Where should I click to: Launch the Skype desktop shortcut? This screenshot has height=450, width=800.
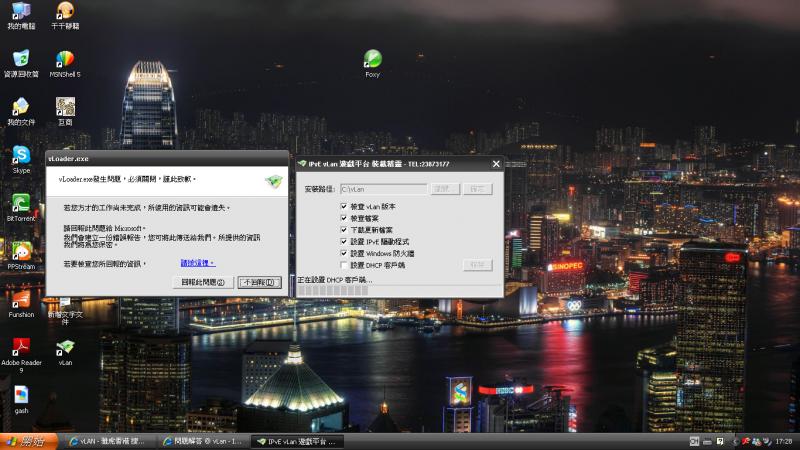point(21,160)
